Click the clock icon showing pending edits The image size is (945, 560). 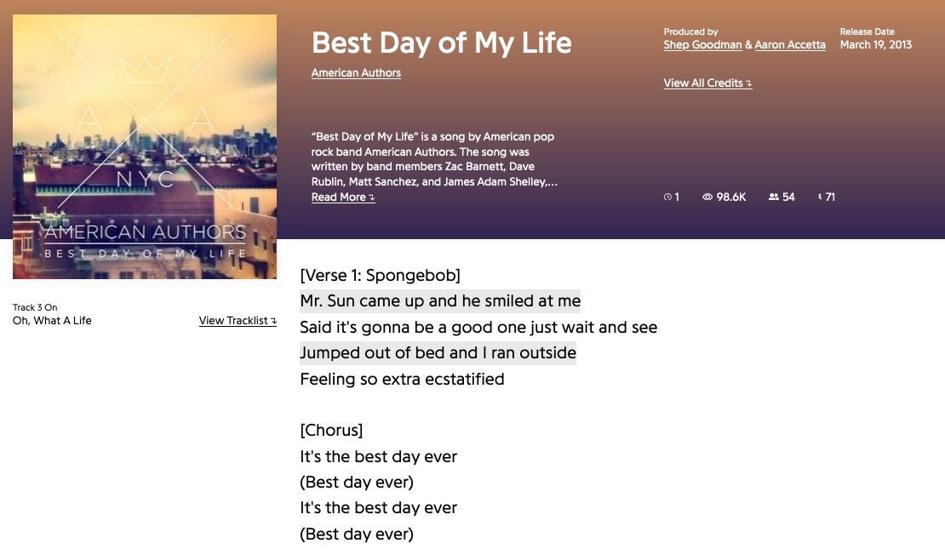(x=670, y=197)
